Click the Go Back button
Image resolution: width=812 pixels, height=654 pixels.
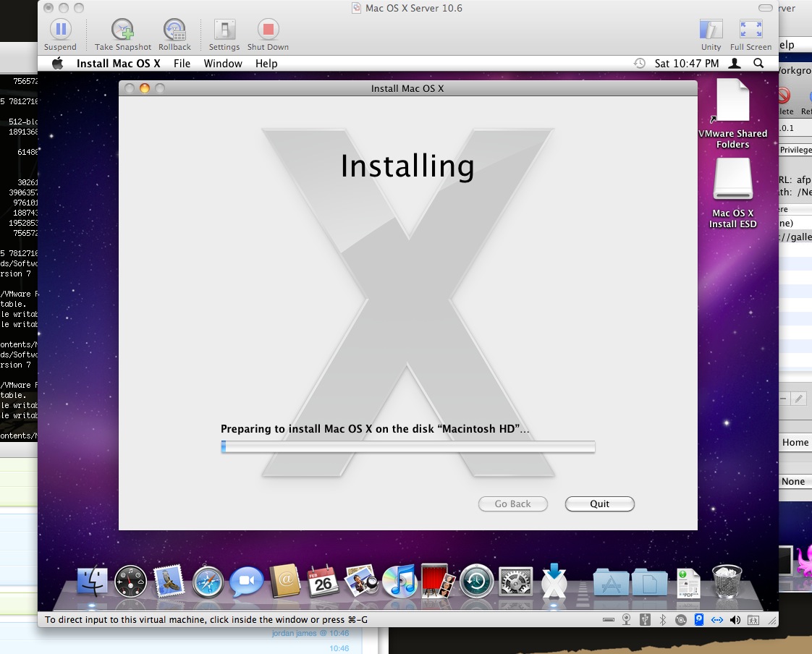pos(512,504)
